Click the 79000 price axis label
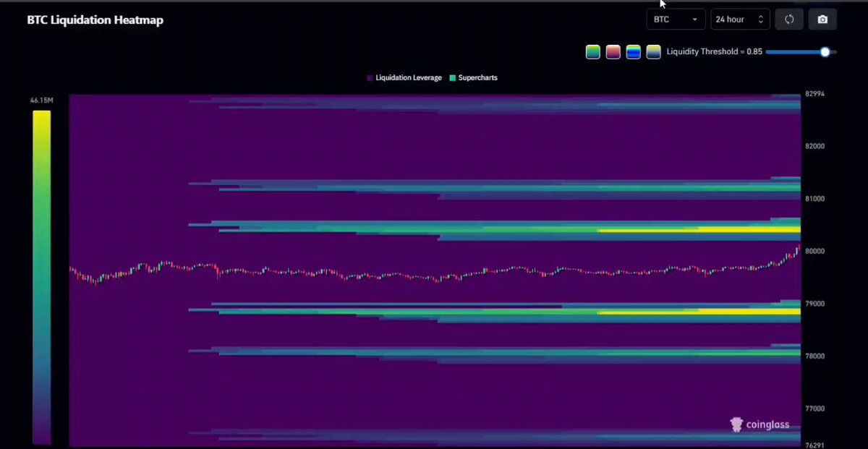Screen dimensions: 868x449 point(814,304)
